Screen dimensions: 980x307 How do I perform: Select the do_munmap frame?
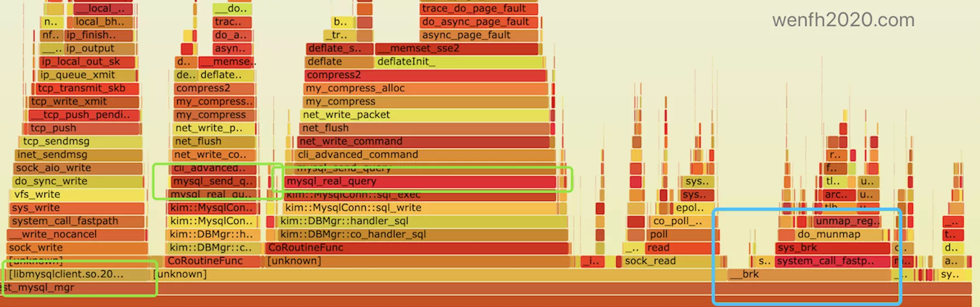[830, 234]
